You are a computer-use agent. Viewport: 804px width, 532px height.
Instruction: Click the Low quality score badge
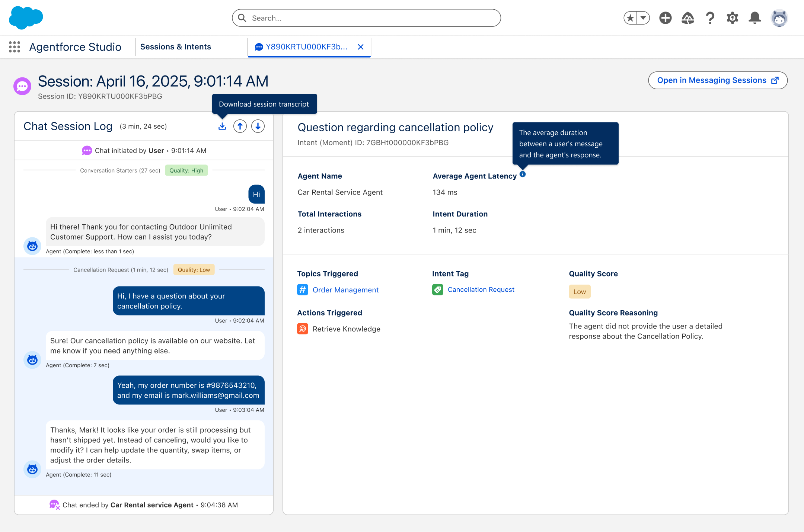pos(580,292)
